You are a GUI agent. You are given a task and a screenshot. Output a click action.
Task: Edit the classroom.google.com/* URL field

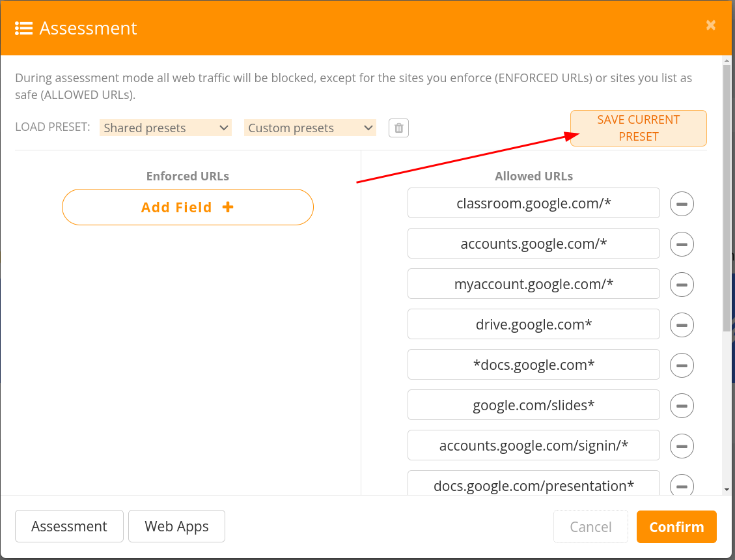[533, 203]
